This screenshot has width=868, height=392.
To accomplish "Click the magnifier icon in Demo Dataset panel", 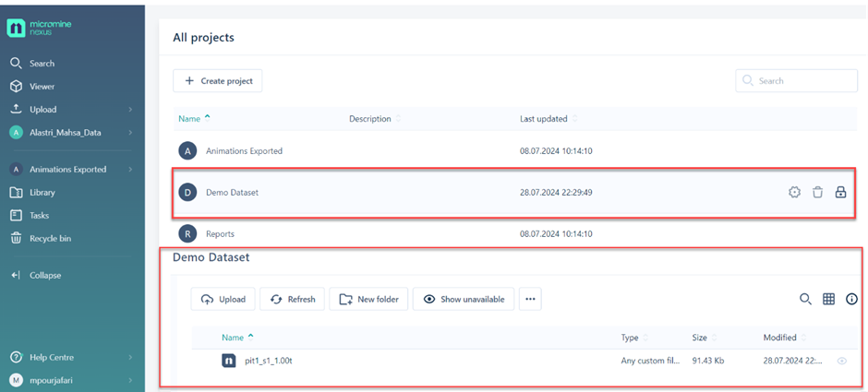I will coord(805,299).
